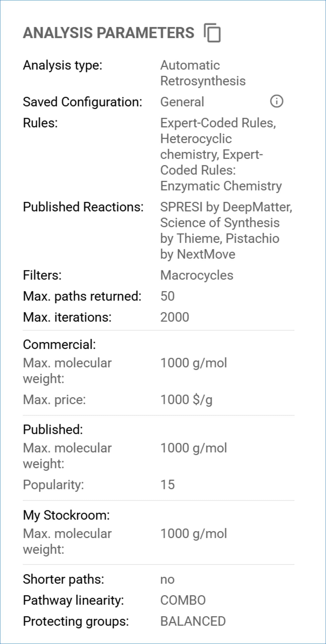Image resolution: width=326 pixels, height=644 pixels.
Task: Select the ANALYSIS PARAMETERS heading
Action: coord(109,33)
